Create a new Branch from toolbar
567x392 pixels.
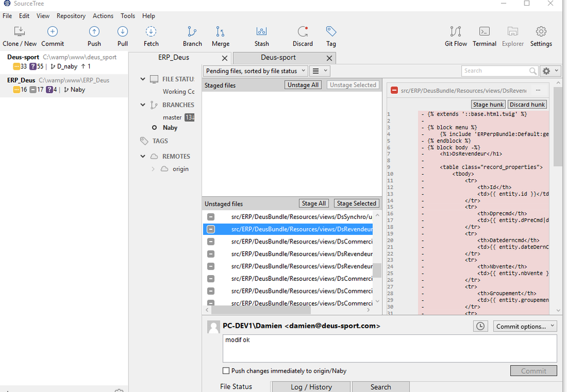192,36
